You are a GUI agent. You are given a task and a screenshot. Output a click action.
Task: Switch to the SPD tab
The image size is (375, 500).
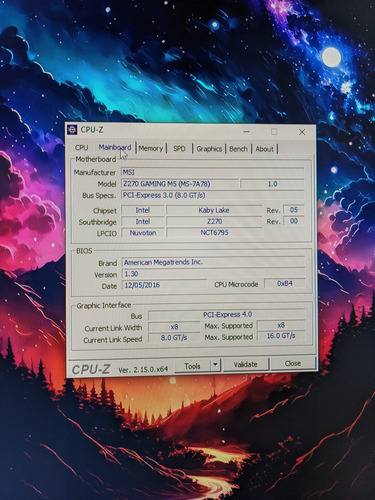(179, 149)
